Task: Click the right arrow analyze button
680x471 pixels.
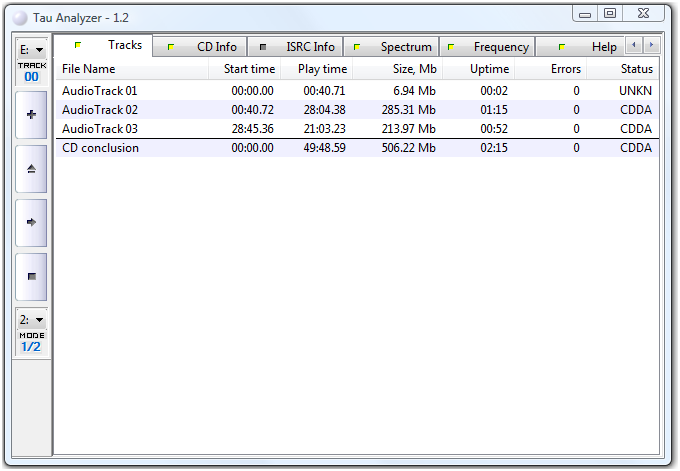Action: 31,223
